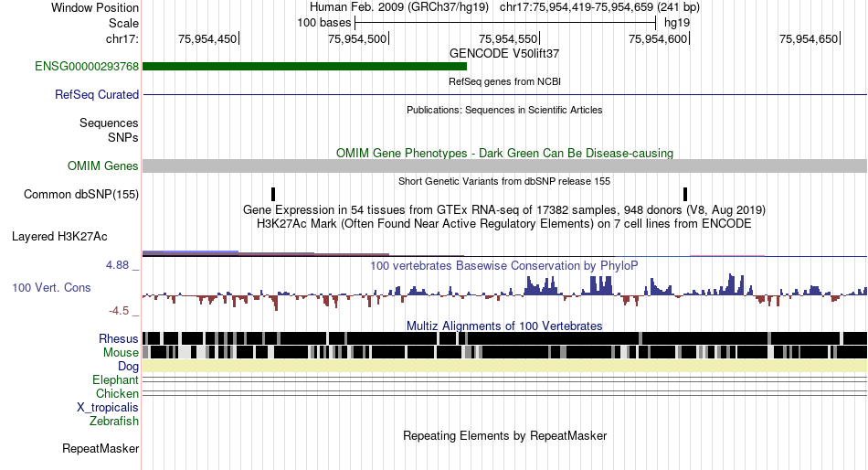This screenshot has height=470, width=868.
Task: Click the Dog alignment yellow bar
Action: tap(505, 366)
